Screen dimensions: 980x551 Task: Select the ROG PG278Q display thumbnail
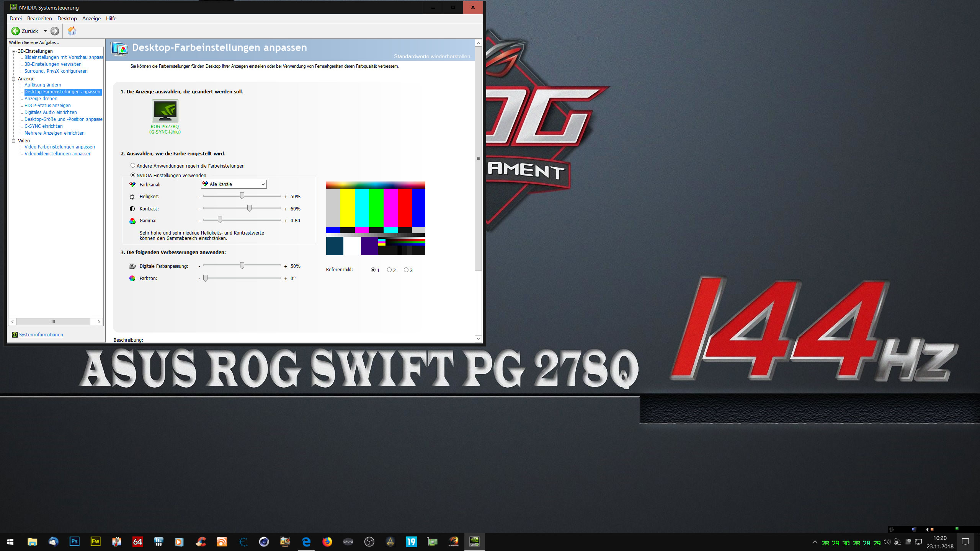point(165,111)
